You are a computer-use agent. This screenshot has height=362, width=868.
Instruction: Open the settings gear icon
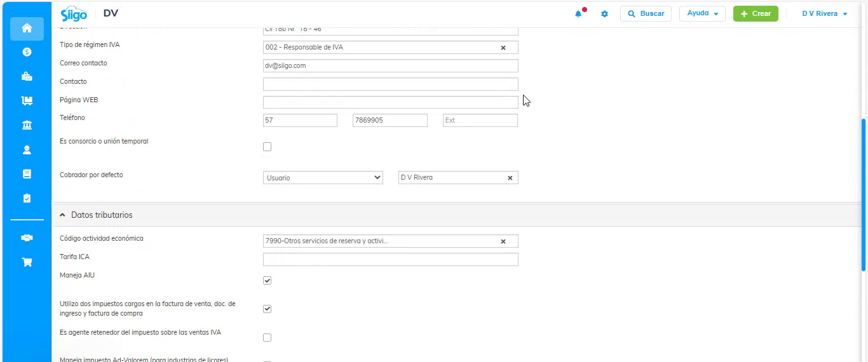(604, 14)
